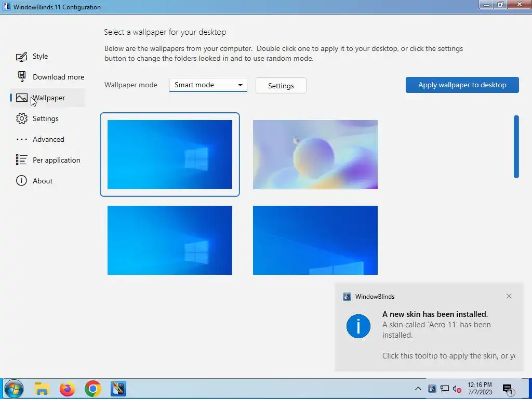Click the title bar WindowBlinds app icon
532x399 pixels.
point(6,7)
